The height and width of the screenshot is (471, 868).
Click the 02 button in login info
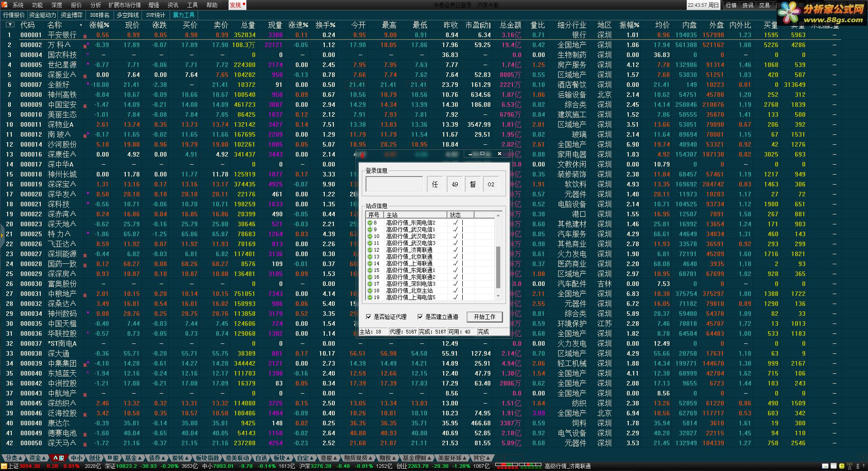(x=491, y=184)
